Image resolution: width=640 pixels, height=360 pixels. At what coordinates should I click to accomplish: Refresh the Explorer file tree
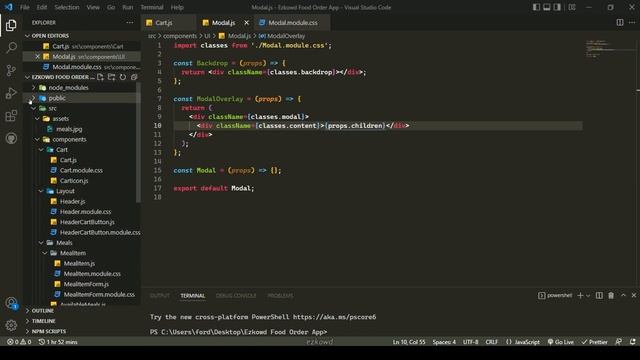[123, 77]
